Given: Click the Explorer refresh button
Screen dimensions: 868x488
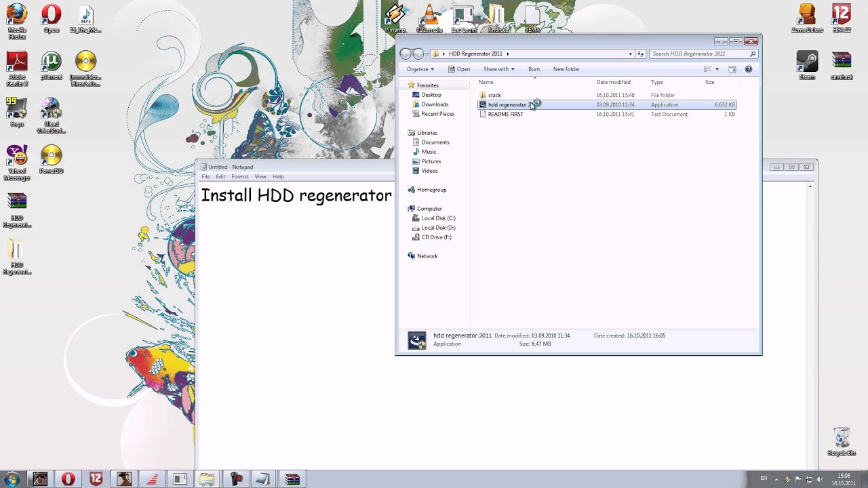Looking at the screenshot, I should (640, 54).
